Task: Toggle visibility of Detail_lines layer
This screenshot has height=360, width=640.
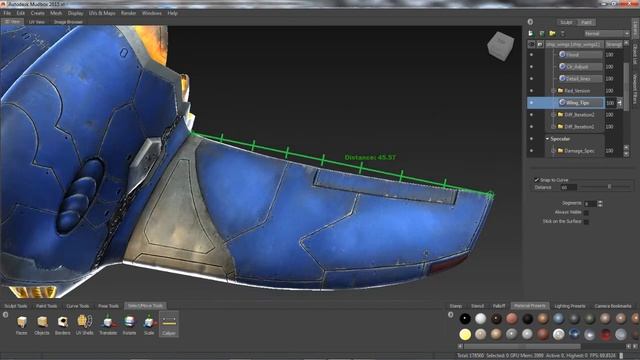Action: (x=531, y=78)
